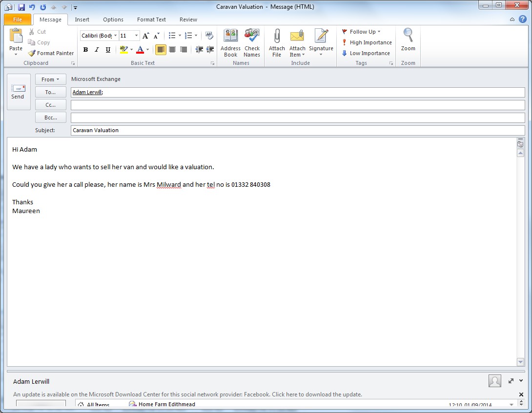Click the Send envelope button
Screen dimensions: 532x413
(18, 92)
